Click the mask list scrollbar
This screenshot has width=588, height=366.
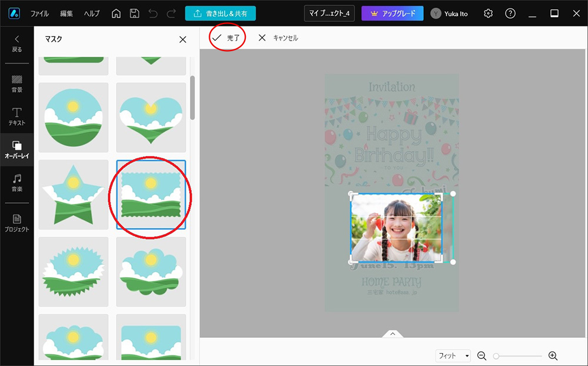(192, 98)
